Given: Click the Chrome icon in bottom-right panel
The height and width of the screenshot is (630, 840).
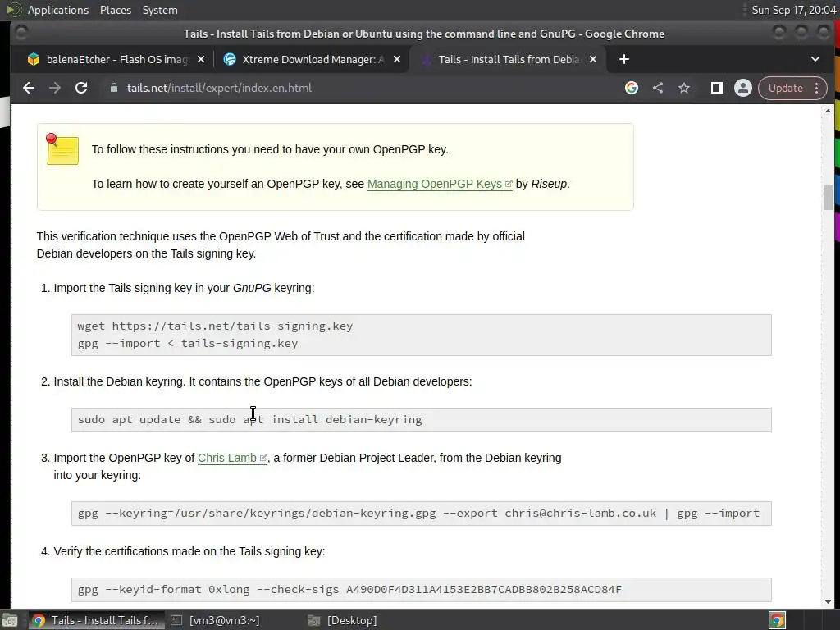Looking at the screenshot, I should pyautogui.click(x=778, y=620).
